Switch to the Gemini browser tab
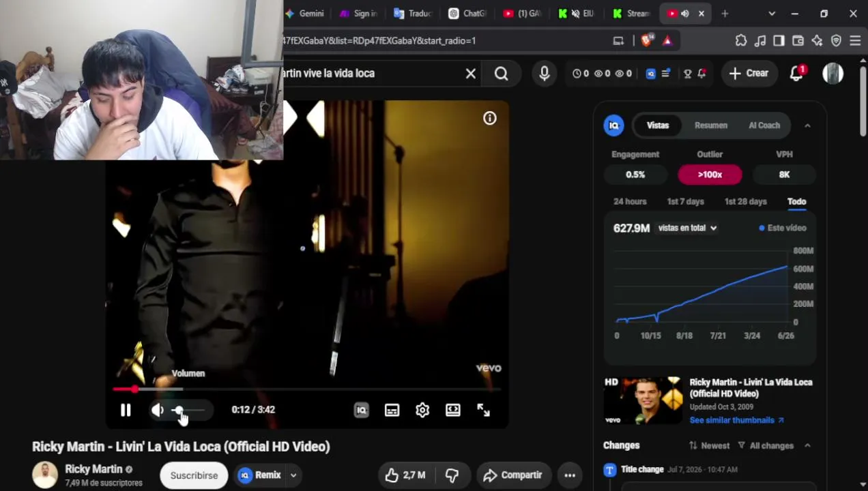Viewport: 868px width, 491px height. [x=305, y=14]
